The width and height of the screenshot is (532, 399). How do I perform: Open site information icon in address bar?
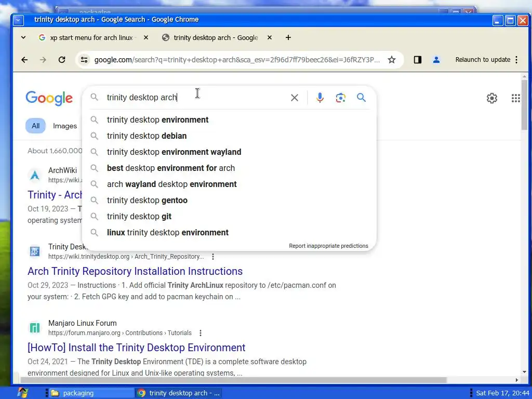[x=84, y=60]
